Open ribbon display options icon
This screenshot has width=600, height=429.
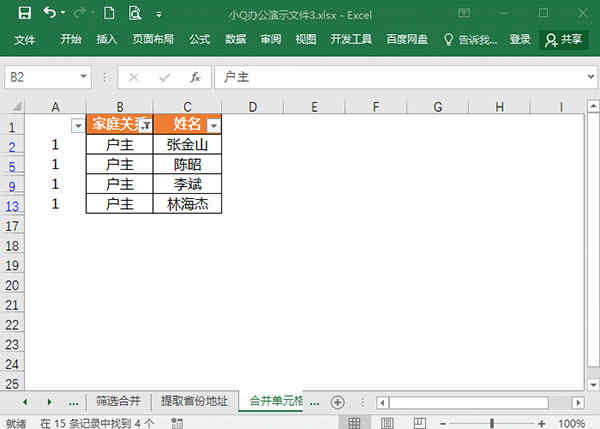tap(464, 13)
